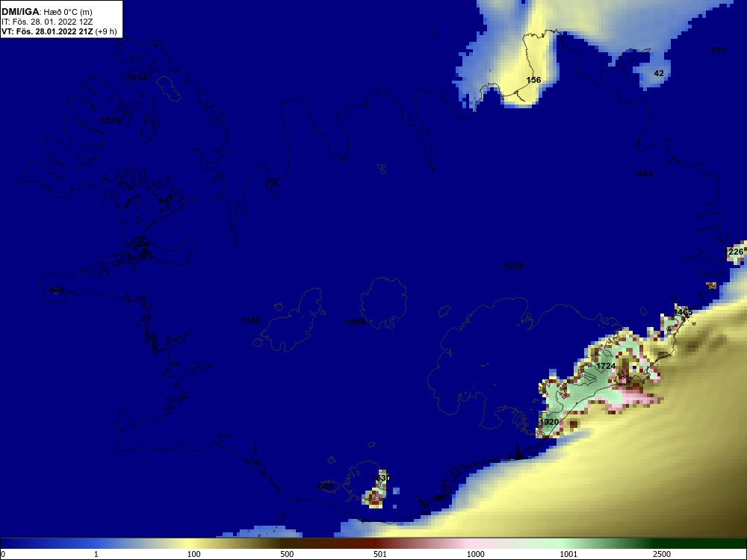Select the map value -1186
Image resolution: width=747 pixels, height=560 pixels.
pos(249,320)
